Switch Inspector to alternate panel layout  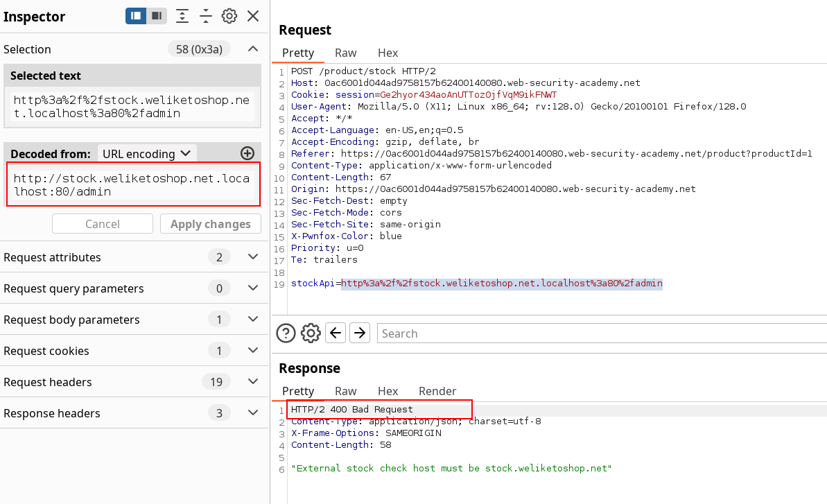(x=157, y=16)
